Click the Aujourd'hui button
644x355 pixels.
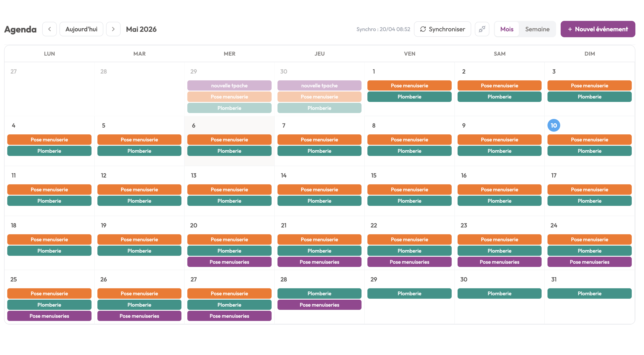click(x=81, y=29)
